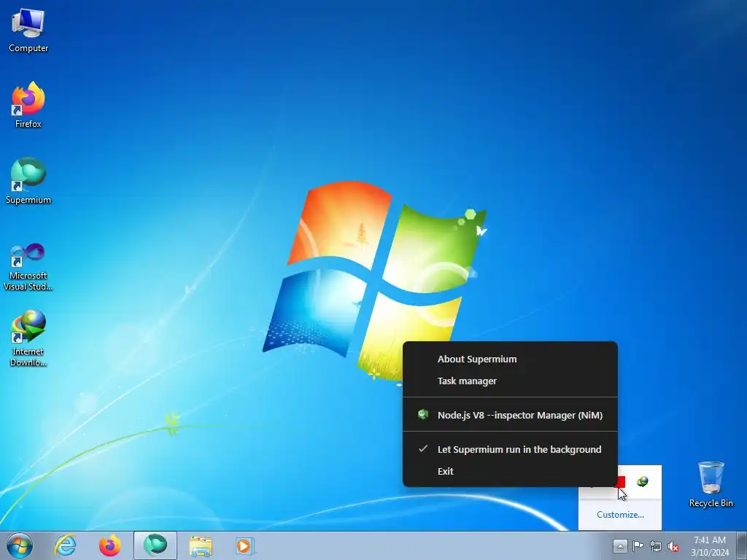
Task: Choose Exit in the Supermium menu
Action: (510, 472)
